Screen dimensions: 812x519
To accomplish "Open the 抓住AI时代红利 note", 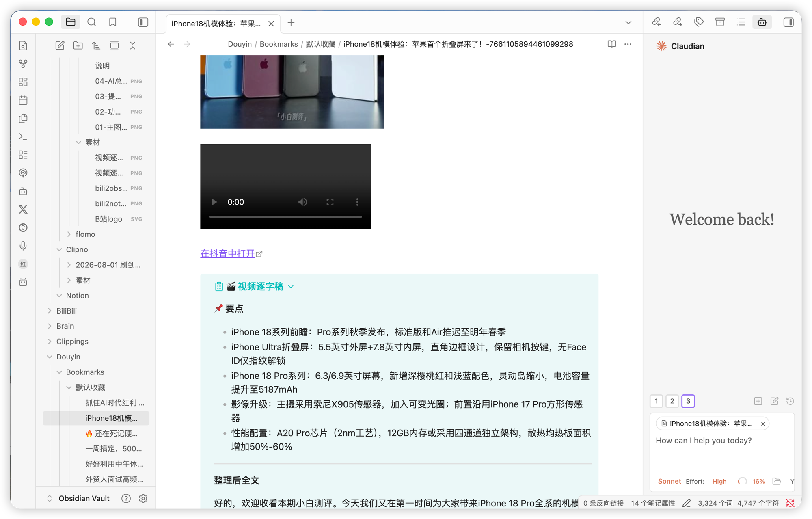I will (x=114, y=403).
